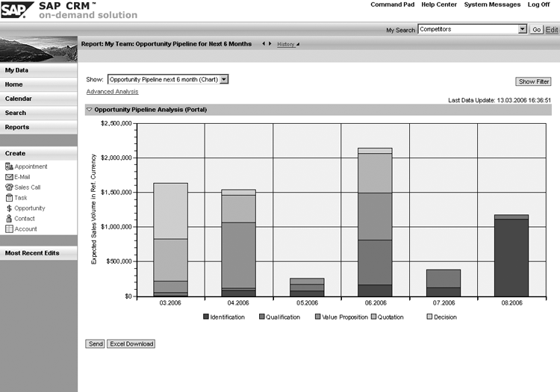The height and width of the screenshot is (392, 560).
Task: Click the E-Mail envelope icon
Action: click(9, 177)
